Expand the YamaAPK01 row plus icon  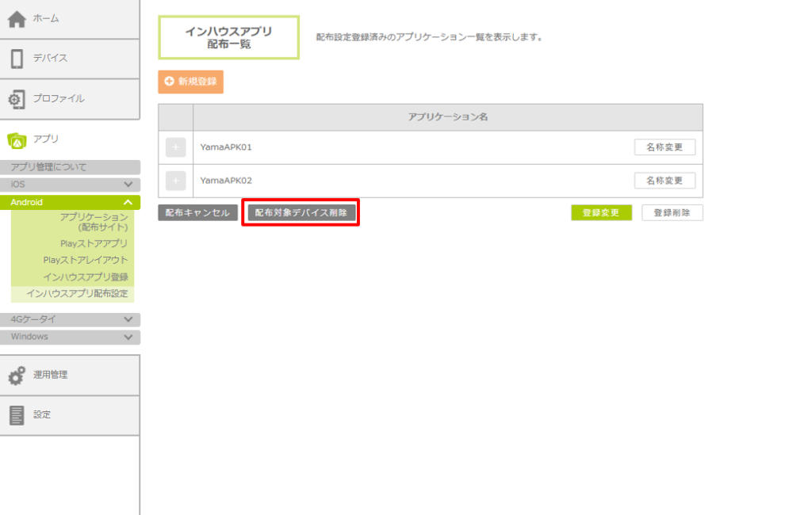pyautogui.click(x=175, y=147)
